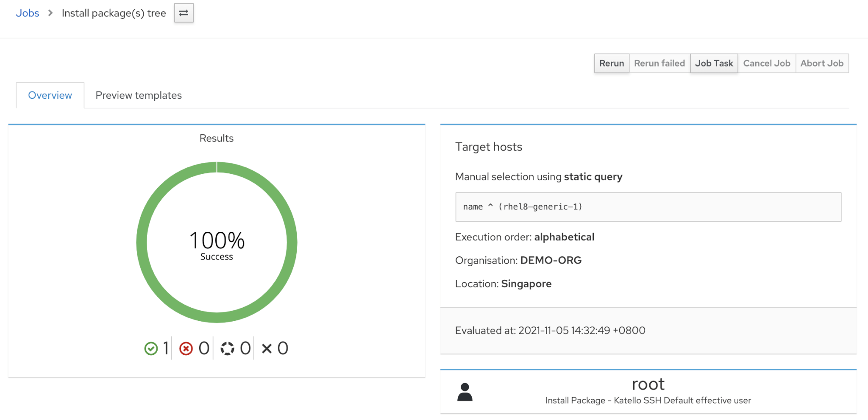
Task: Open the Overview tab
Action: (50, 95)
